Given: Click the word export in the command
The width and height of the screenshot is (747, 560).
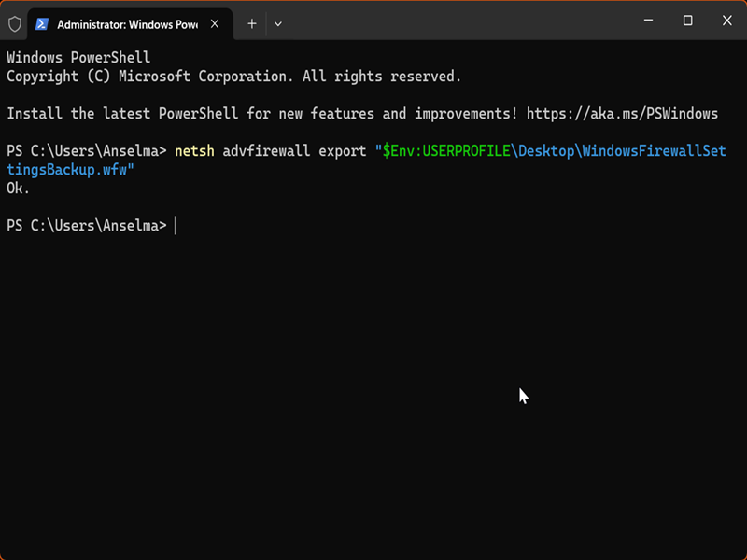Looking at the screenshot, I should (343, 151).
